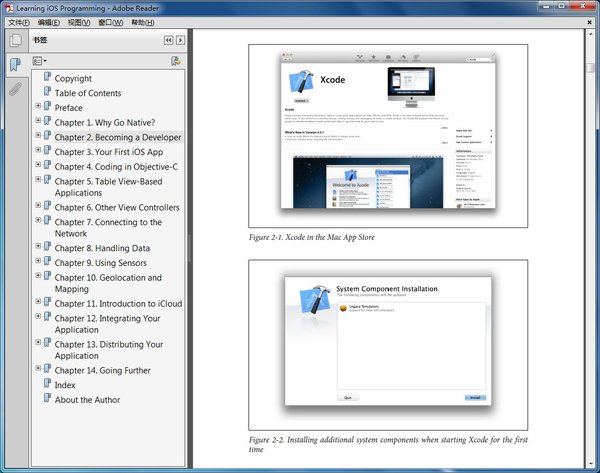
Task: Click the Bookmarks panel icon
Action: pos(15,65)
